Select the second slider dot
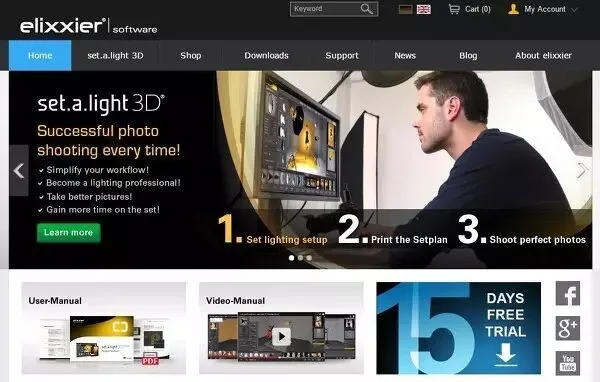Screen dimensions: 600x382 tap(300, 258)
